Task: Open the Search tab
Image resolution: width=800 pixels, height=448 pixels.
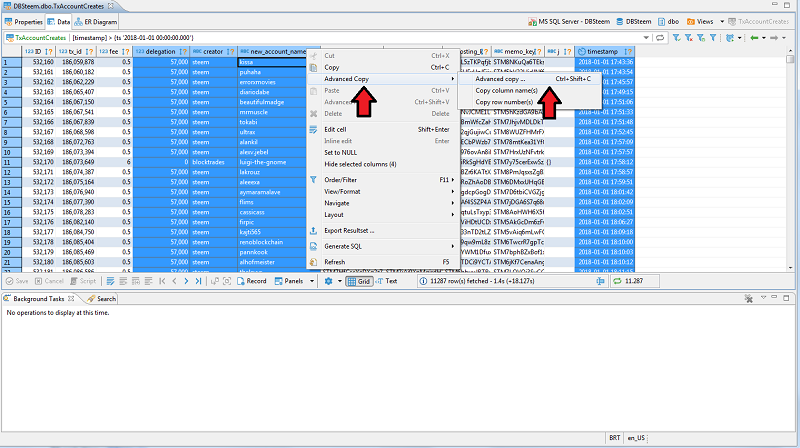Action: click(102, 299)
